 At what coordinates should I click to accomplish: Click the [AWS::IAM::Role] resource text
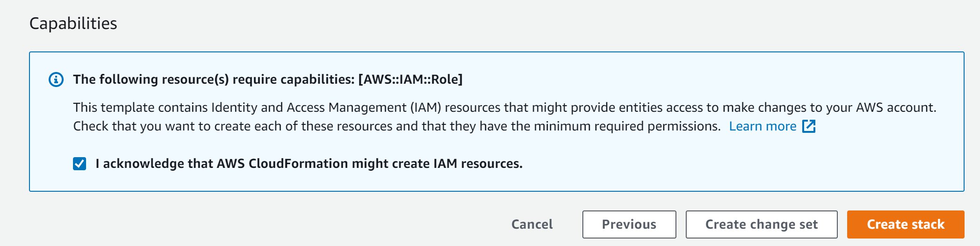click(x=410, y=80)
